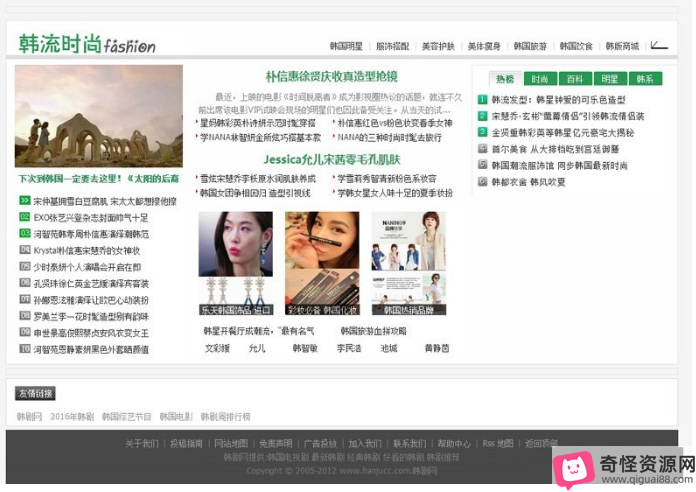Click the celebrity name 韩智敏

(305, 348)
